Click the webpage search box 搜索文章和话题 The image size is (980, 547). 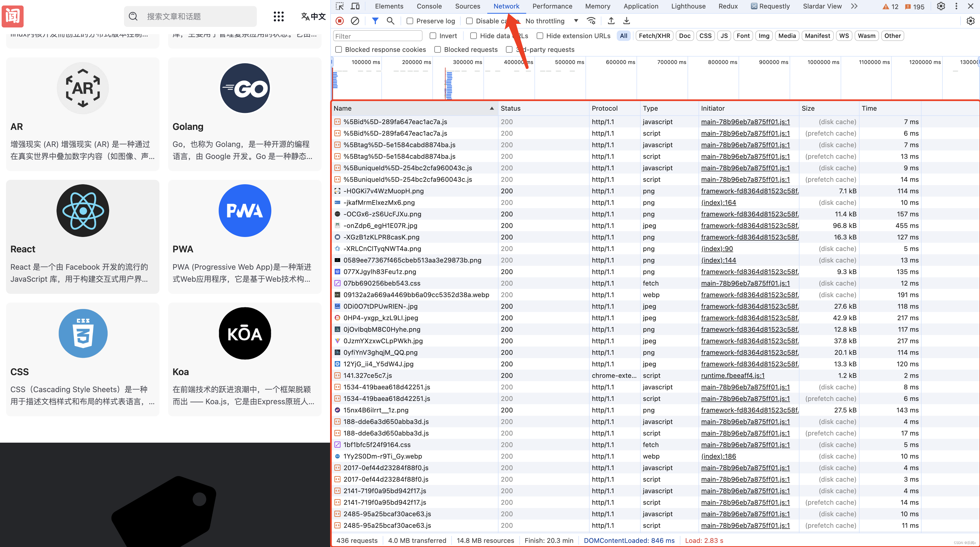pyautogui.click(x=190, y=16)
